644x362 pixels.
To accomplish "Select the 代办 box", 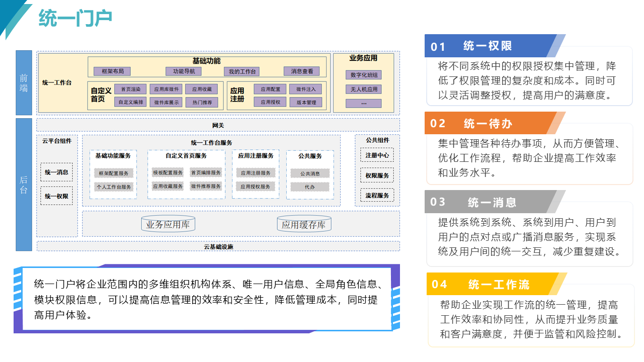I will 310,187.
